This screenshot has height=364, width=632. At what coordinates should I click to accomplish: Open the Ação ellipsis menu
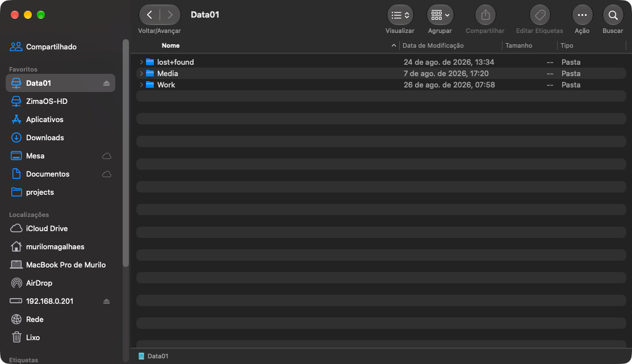click(582, 15)
